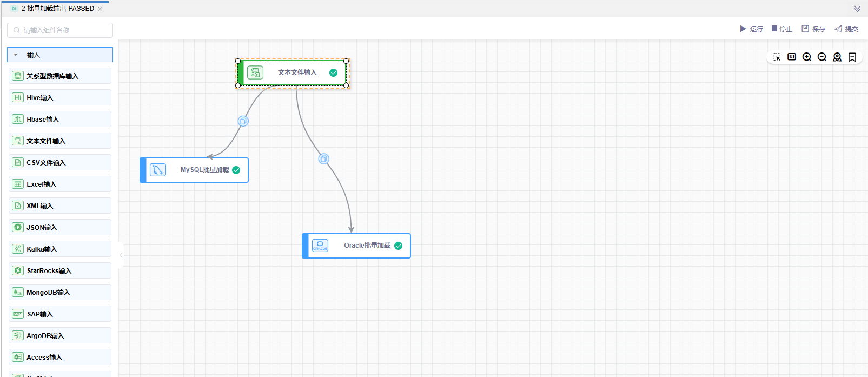Click the copy icon on MySQL connection line
This screenshot has width=868, height=377.
pos(243,121)
